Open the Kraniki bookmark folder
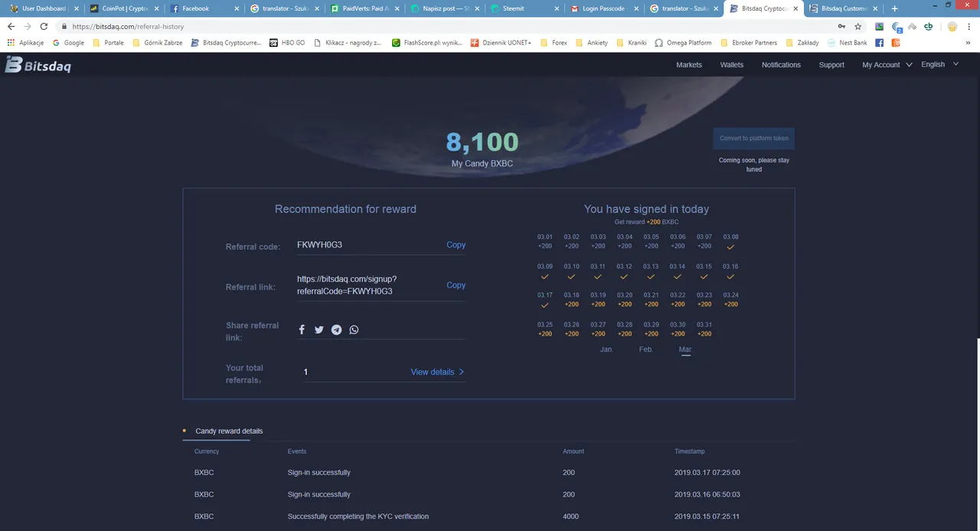 (632, 43)
